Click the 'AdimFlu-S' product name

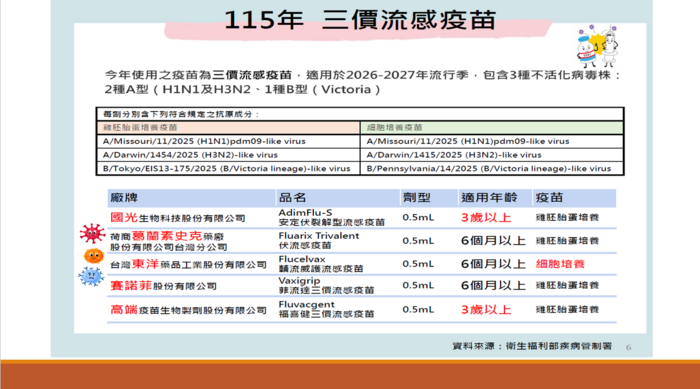click(x=305, y=213)
